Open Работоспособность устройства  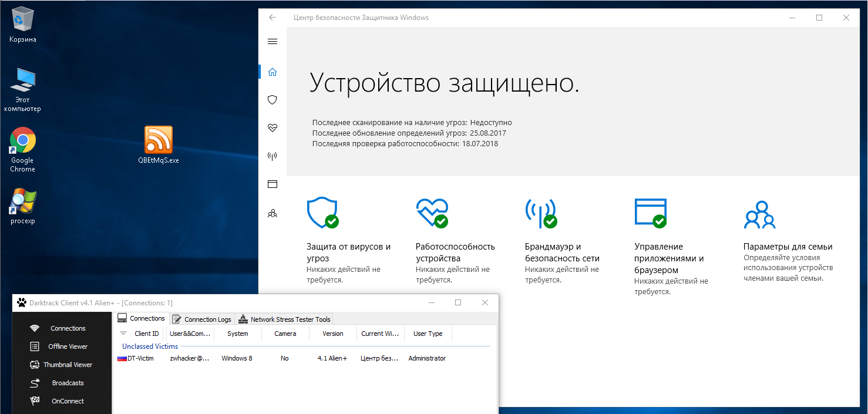pyautogui.click(x=455, y=253)
